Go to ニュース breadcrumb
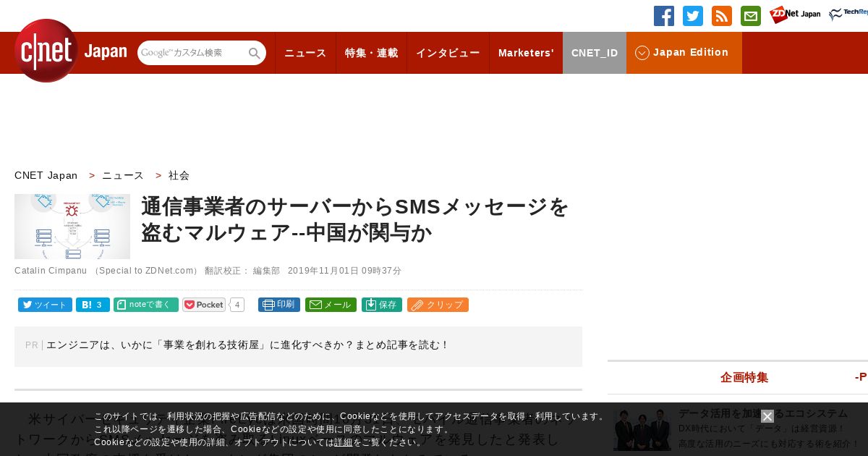 [123, 175]
